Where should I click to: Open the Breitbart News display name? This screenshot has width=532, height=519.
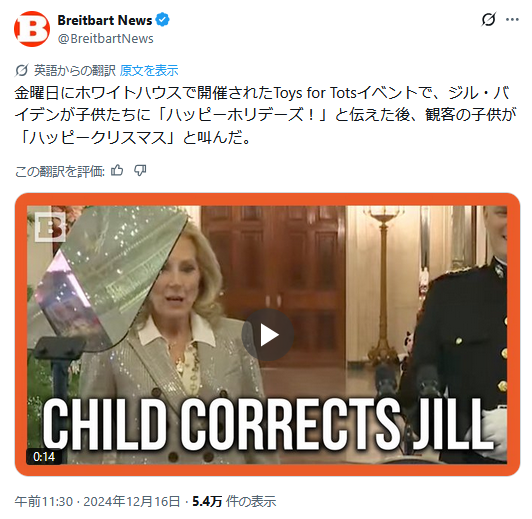[105, 20]
